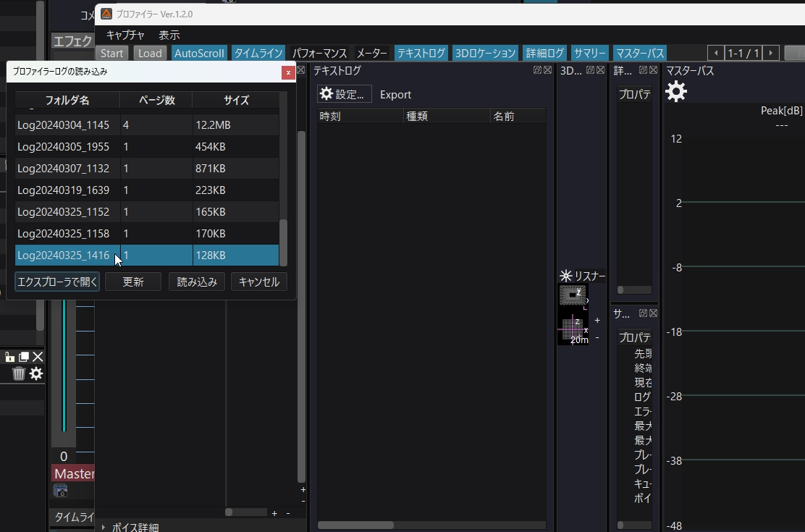The height and width of the screenshot is (532, 805).
Task: Toggle the メーター panel button
Action: point(371,53)
